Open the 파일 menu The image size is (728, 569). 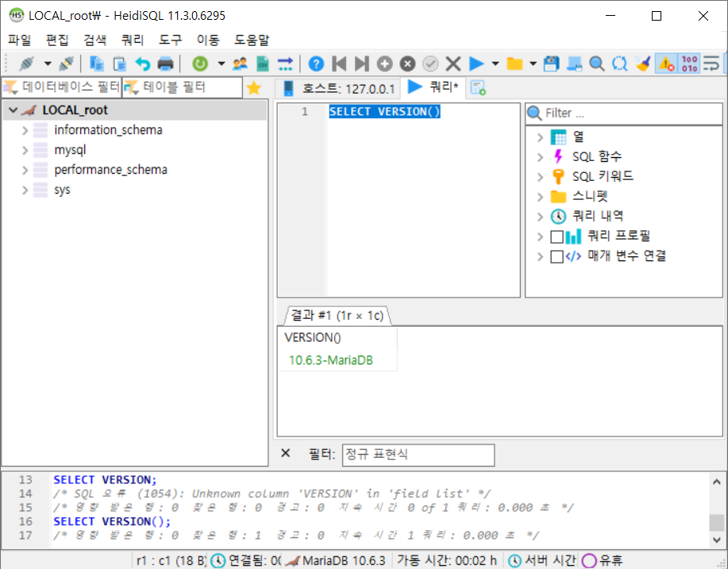point(20,40)
